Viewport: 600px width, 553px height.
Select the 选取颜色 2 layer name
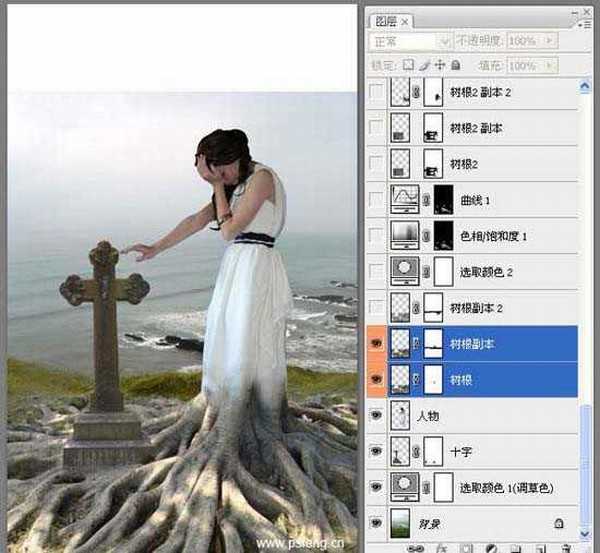click(486, 272)
